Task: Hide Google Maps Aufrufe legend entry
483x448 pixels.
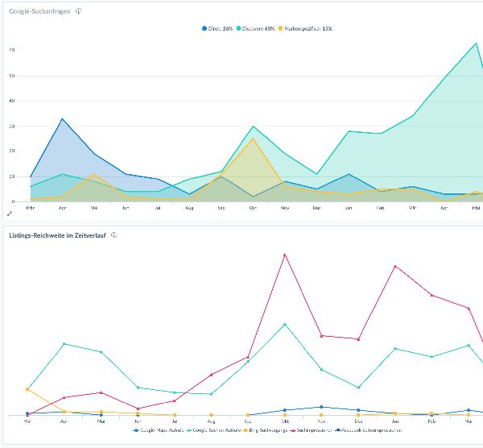Action: (x=160, y=430)
